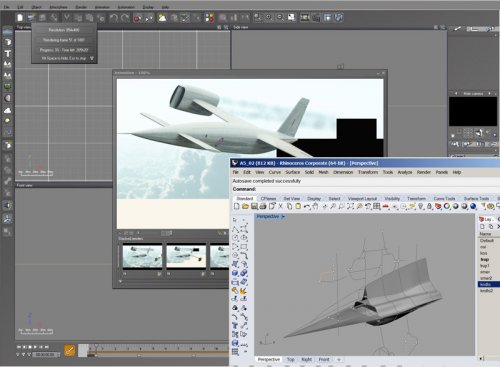Select the 'Default' layer row

pos(489,241)
